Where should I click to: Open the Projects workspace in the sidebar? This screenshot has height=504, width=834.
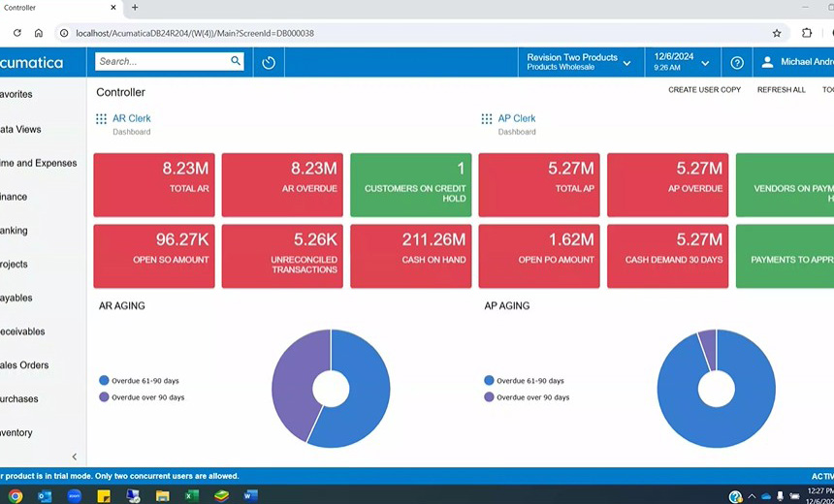14,265
